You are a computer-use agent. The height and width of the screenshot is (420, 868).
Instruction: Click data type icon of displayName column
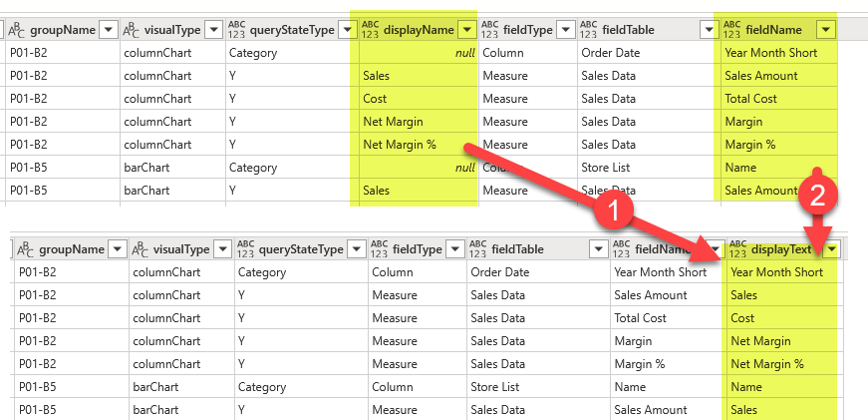[369, 30]
